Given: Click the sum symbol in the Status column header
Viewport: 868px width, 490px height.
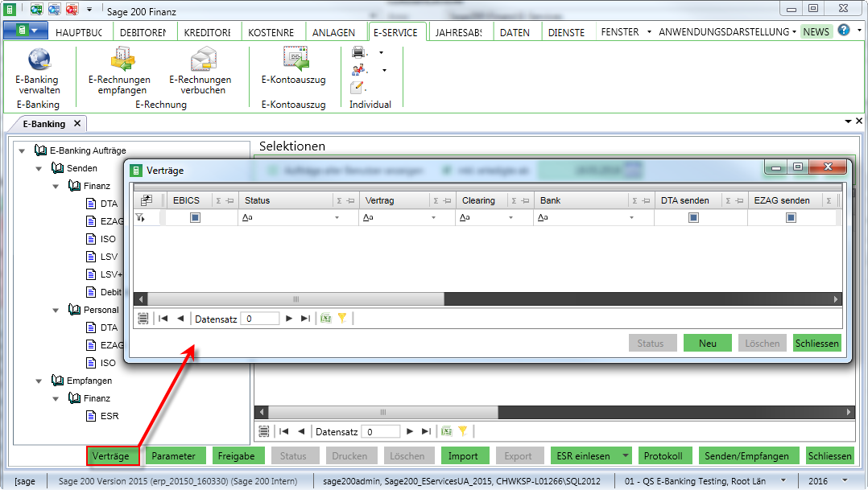Looking at the screenshot, I should pyautogui.click(x=339, y=201).
